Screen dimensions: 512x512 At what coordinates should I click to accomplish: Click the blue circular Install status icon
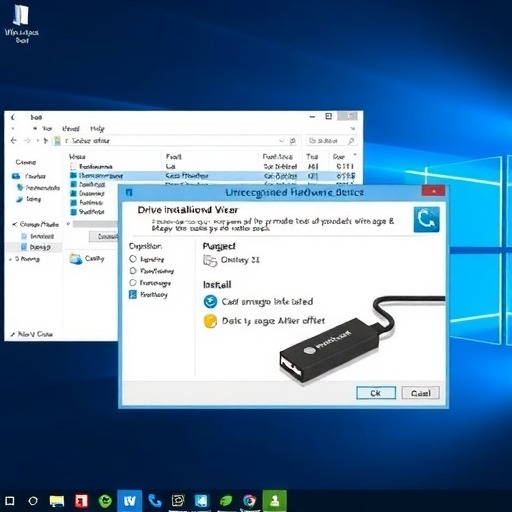click(210, 302)
